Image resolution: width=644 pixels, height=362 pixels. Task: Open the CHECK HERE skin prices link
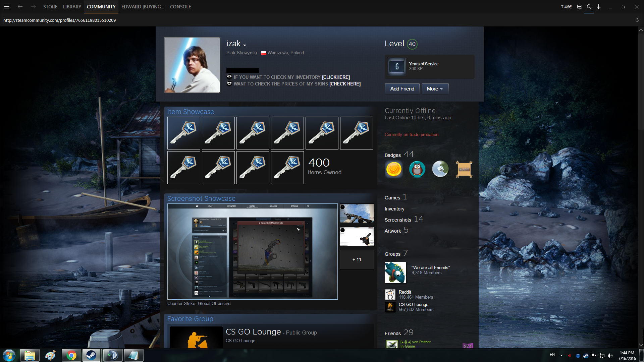coord(345,84)
